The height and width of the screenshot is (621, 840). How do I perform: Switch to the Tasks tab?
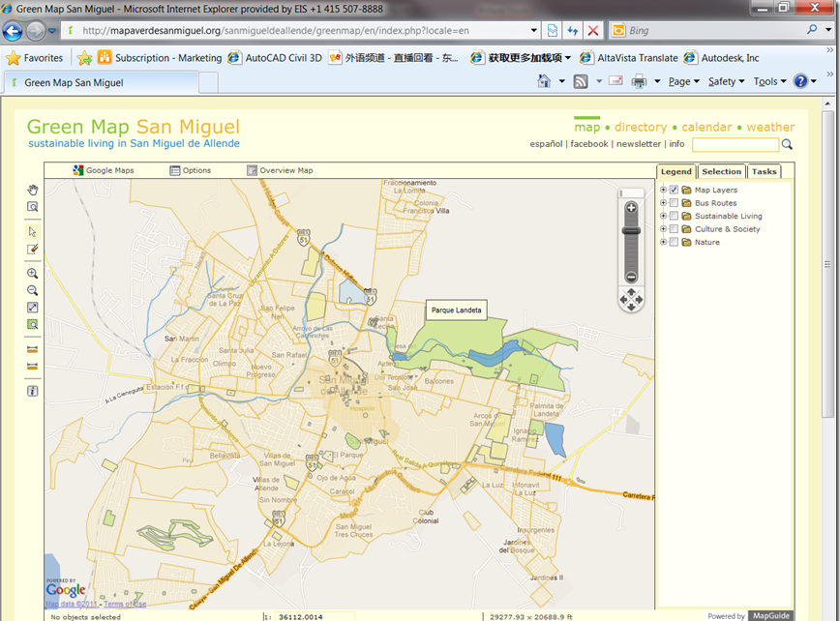click(x=764, y=171)
